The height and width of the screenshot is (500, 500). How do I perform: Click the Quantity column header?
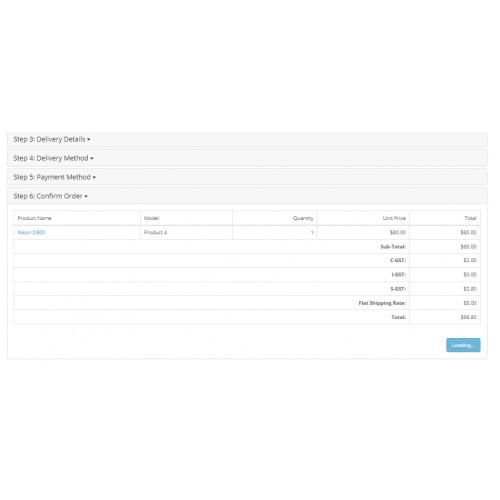pos(303,218)
